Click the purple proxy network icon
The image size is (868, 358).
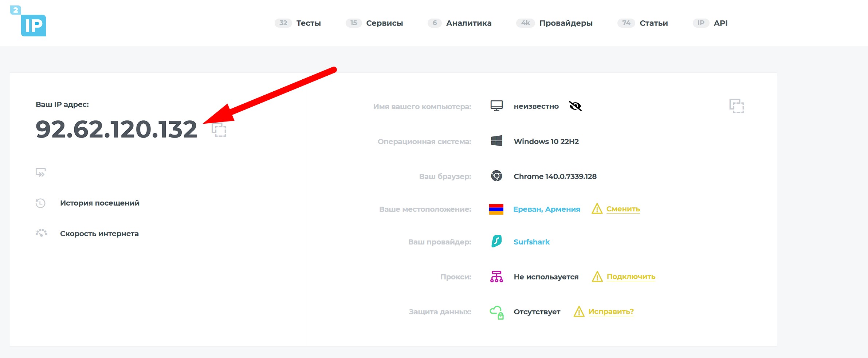pos(496,276)
